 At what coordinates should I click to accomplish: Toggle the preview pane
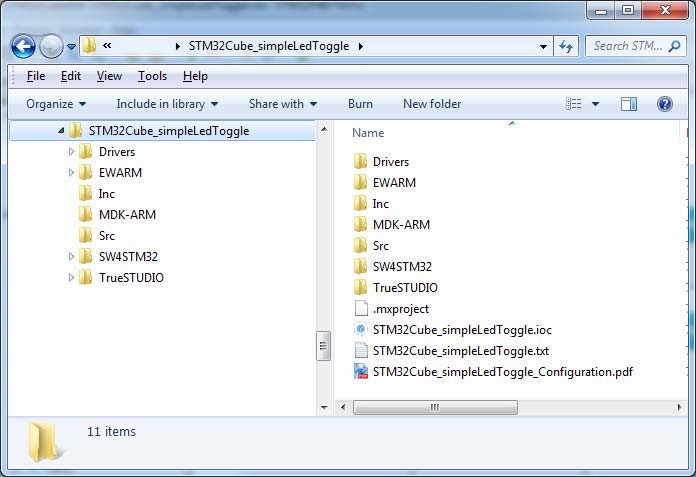click(x=629, y=104)
